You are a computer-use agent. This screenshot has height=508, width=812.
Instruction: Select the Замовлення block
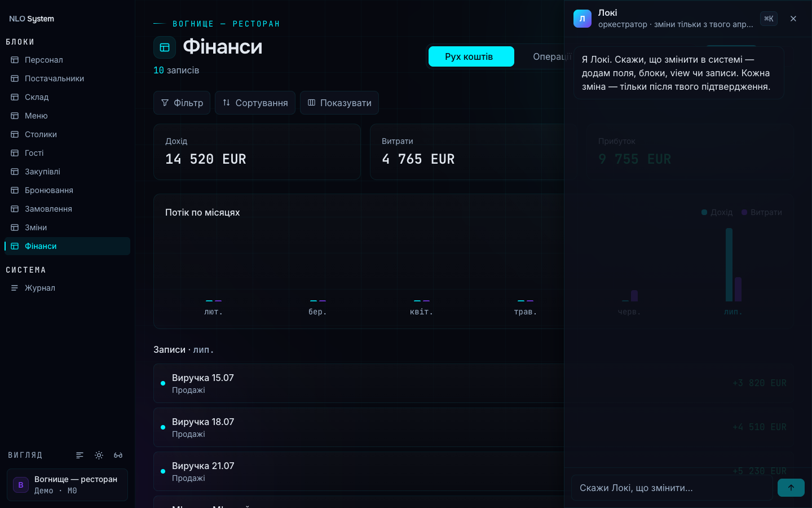(67, 209)
